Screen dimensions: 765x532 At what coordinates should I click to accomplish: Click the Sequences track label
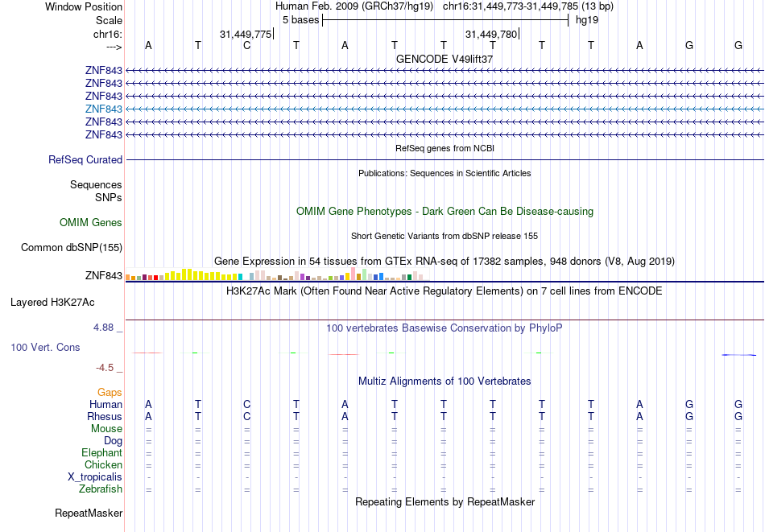tap(96, 185)
